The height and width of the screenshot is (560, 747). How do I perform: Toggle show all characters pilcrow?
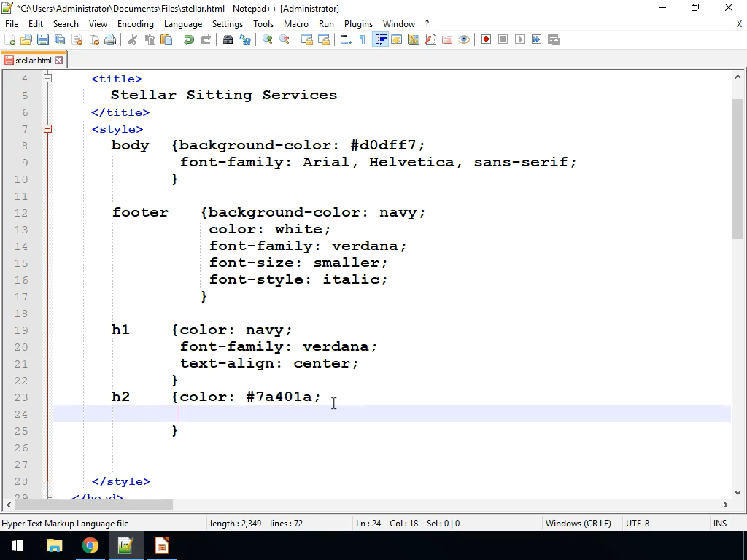363,39
